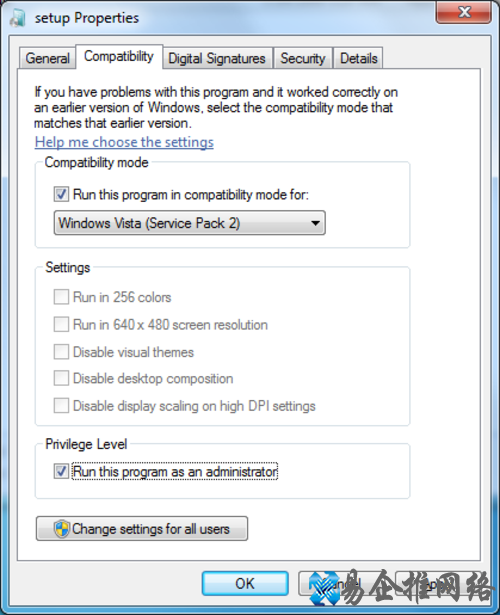
Task: Tick Run in 640 x 480 screen resolution
Action: pos(61,324)
